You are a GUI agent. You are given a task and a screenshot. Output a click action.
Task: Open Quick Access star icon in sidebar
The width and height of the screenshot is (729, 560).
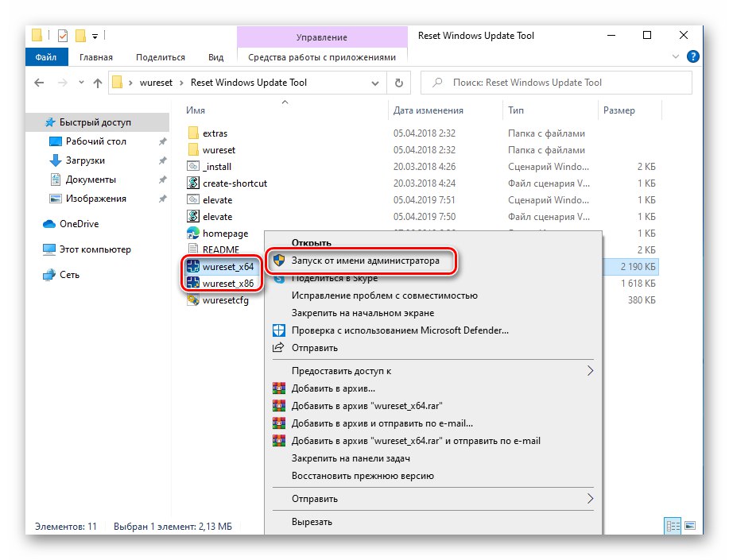(x=50, y=122)
